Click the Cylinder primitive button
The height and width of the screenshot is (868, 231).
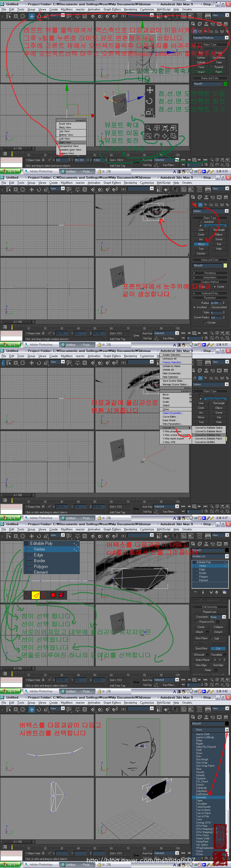pos(201,62)
